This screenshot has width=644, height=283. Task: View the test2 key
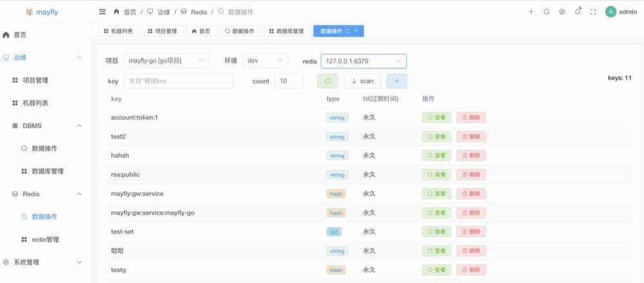coord(436,137)
